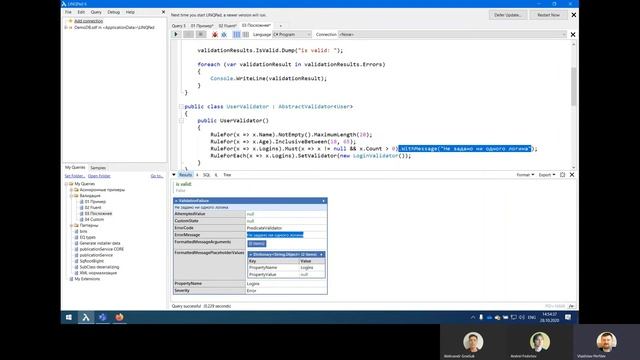
Task: Collapse the Dictionary result table header
Action: [286, 255]
